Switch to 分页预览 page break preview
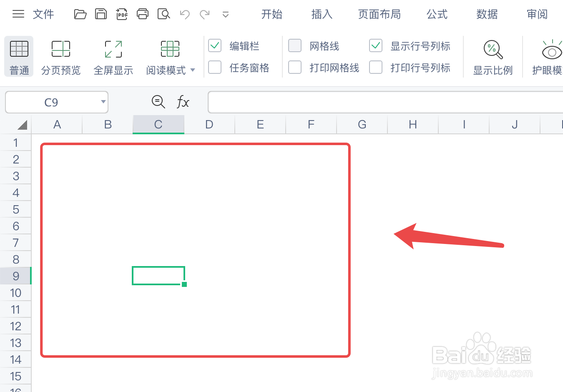Screen dimensions: 563x392 (61, 58)
